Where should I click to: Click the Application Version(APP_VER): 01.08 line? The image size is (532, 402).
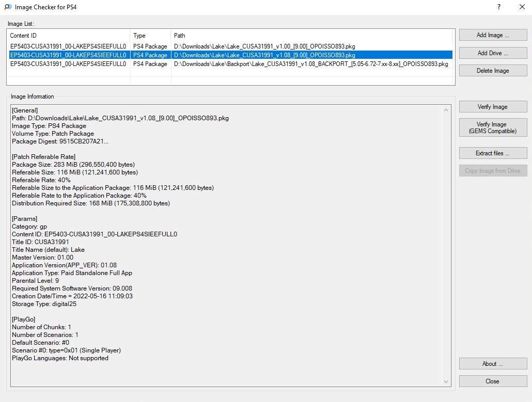click(64, 265)
